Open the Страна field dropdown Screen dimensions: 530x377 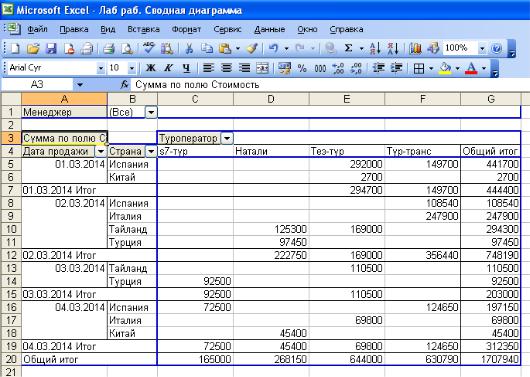(x=151, y=151)
